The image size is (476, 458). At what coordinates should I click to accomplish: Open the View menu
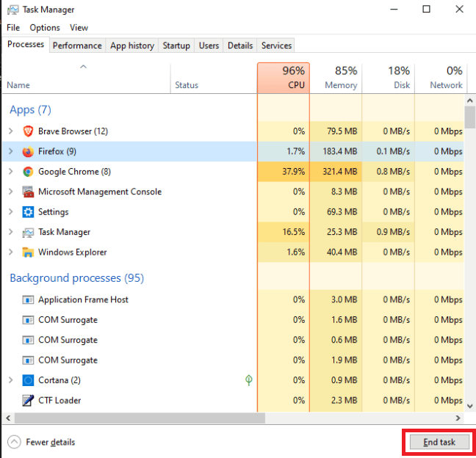[79, 28]
